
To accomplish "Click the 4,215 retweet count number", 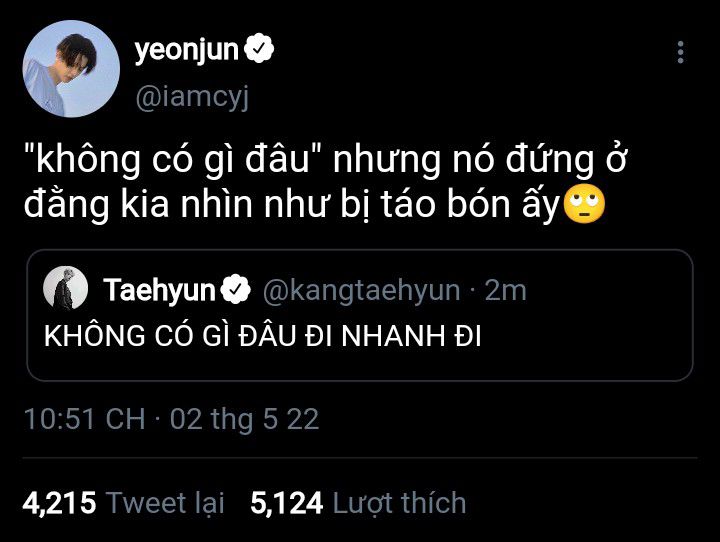I will [58, 502].
